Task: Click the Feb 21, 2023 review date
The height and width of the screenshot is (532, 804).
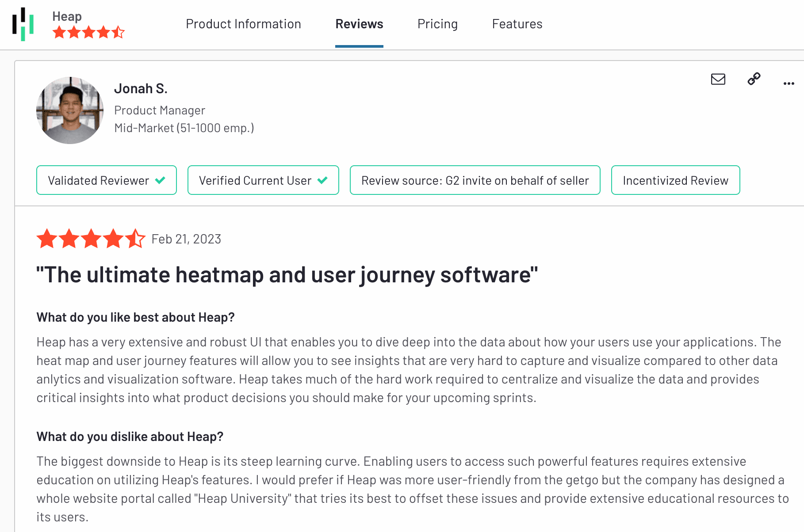Action: point(186,239)
